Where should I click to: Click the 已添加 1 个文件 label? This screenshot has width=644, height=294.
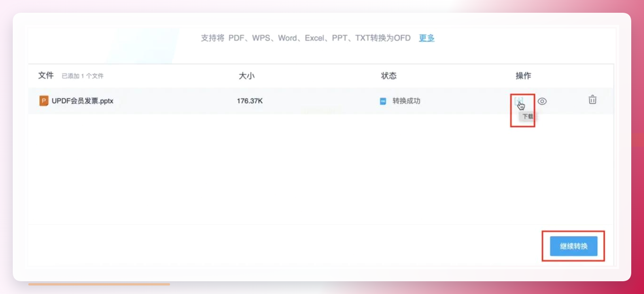point(83,76)
